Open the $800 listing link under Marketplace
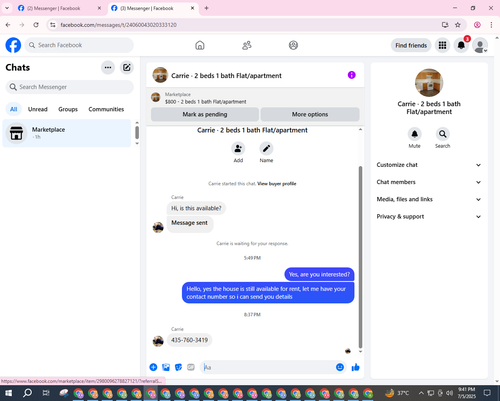Image resolution: width=500 pixels, height=401 pixels. point(206,102)
